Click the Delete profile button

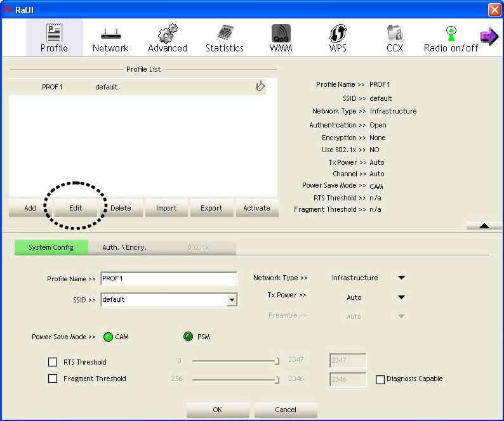click(x=121, y=208)
